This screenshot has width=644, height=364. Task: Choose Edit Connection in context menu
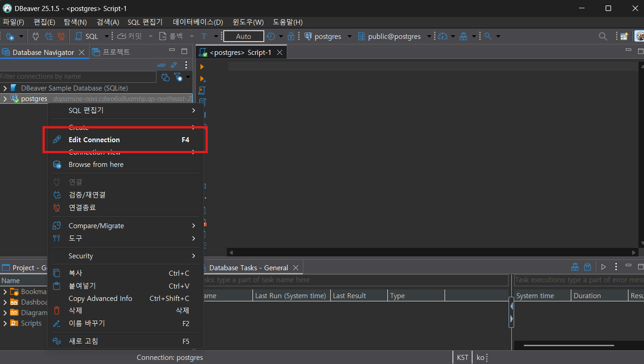[x=125, y=140]
